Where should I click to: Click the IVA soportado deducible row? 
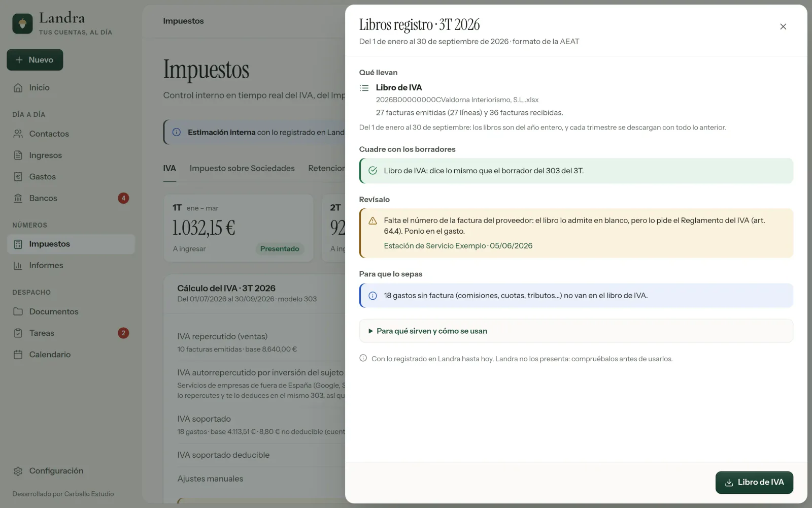coord(261,455)
